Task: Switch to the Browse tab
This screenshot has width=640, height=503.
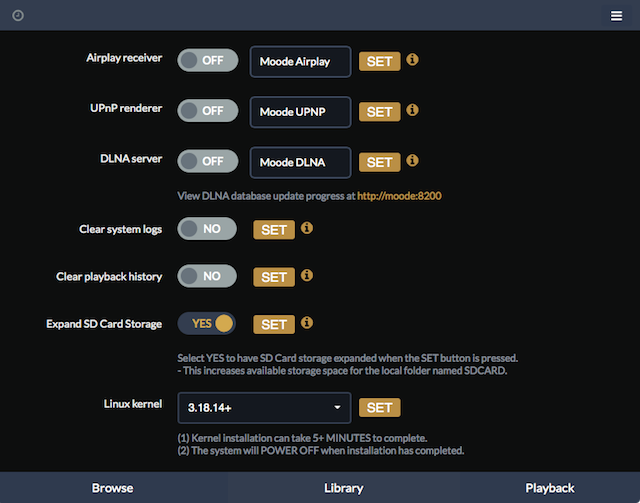Action: coord(113,488)
